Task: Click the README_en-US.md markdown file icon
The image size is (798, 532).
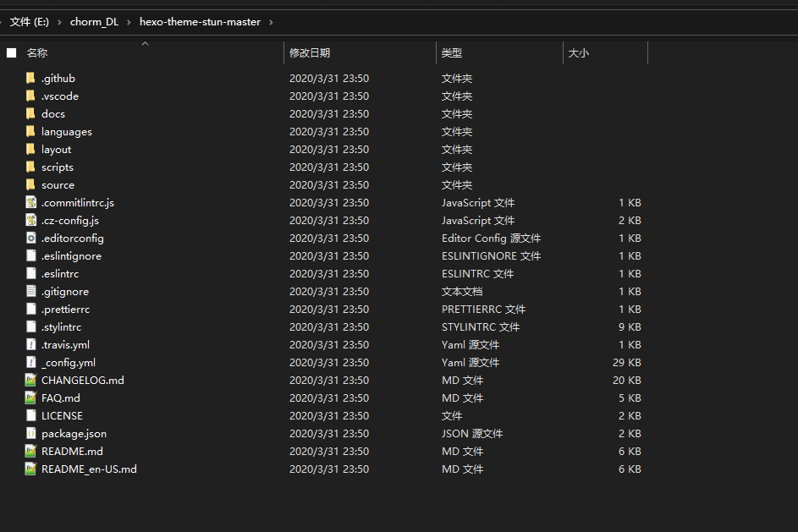Action: click(x=31, y=469)
